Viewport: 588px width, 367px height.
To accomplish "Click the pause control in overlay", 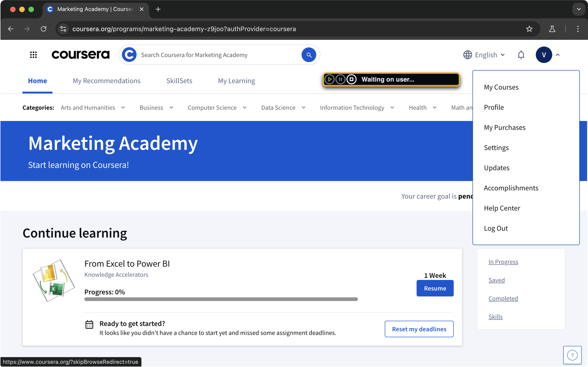I will (x=340, y=79).
